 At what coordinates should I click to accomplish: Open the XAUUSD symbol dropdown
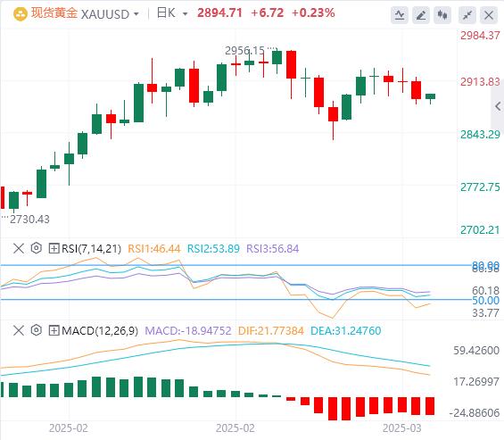click(136, 14)
